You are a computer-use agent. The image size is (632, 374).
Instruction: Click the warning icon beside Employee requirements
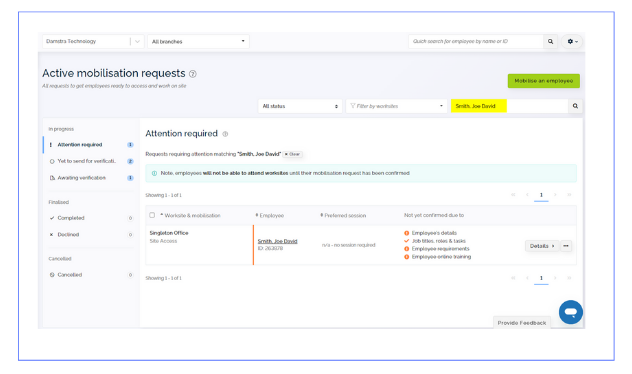[406, 249]
